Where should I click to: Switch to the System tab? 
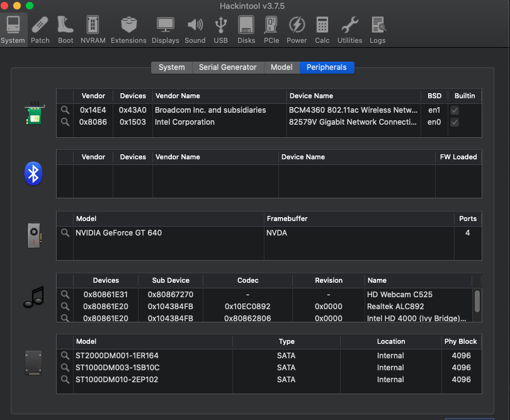[x=172, y=67]
